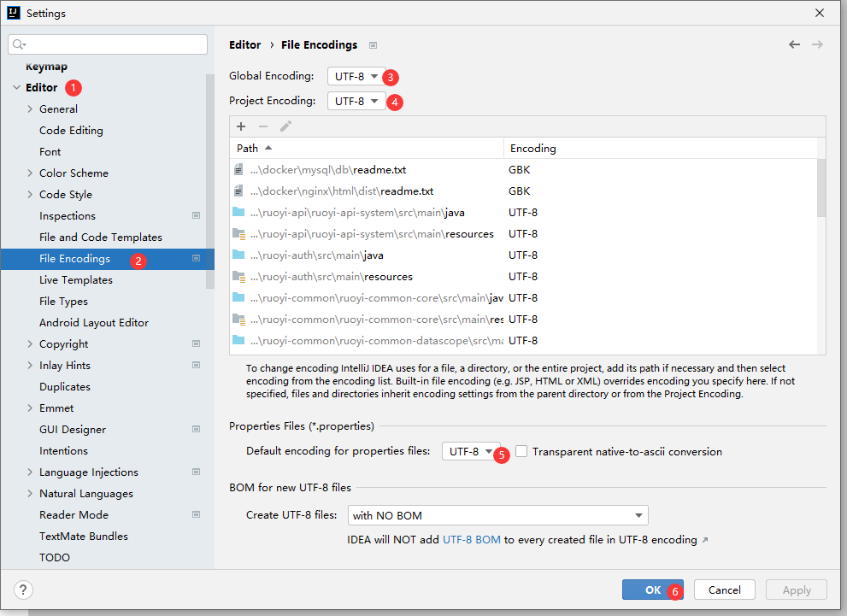Follow the UTF-8 BOM link
Viewport: 847px width, 616px height.
(472, 539)
